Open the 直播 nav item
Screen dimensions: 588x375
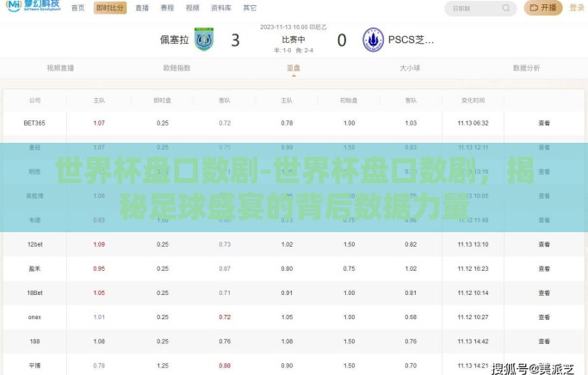pos(142,8)
